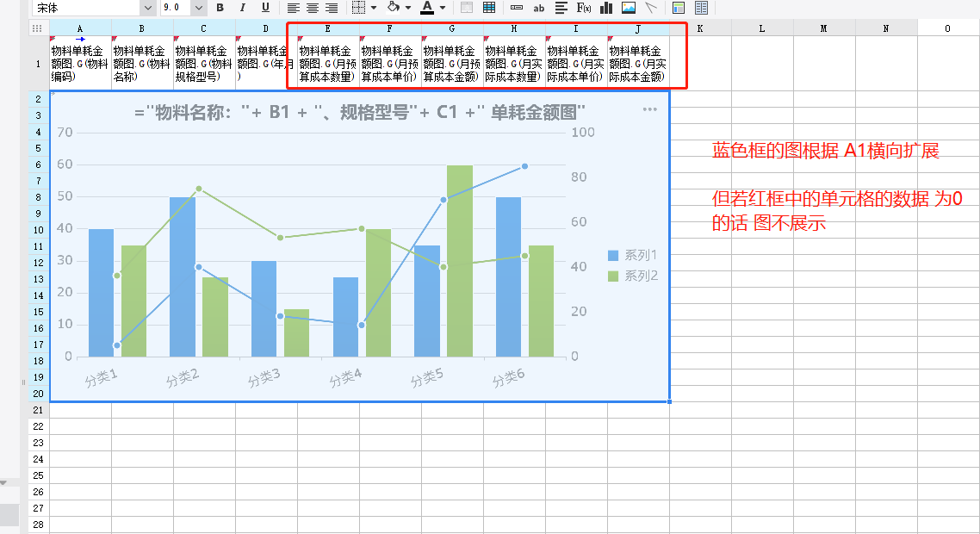Select row 1 header
The image size is (980, 534).
tap(38, 63)
